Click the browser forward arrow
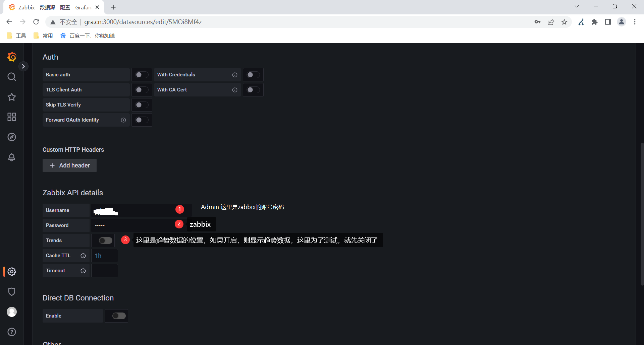644x345 pixels. (x=22, y=22)
